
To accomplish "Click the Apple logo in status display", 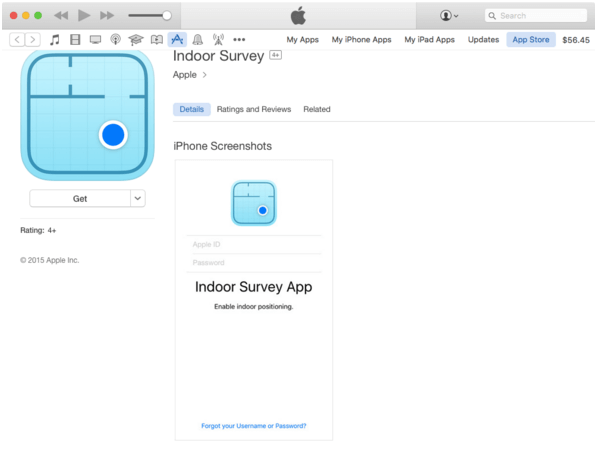I will (x=298, y=16).
